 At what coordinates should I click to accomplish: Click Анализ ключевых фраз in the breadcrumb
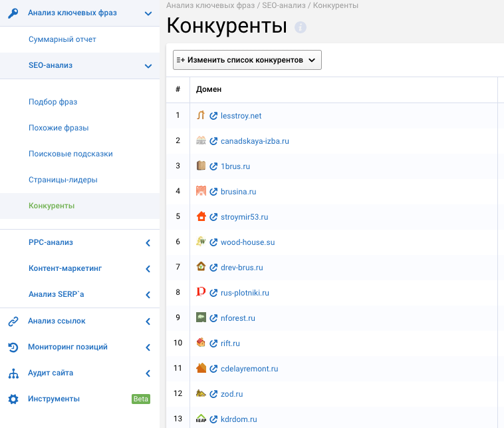pyautogui.click(x=210, y=5)
